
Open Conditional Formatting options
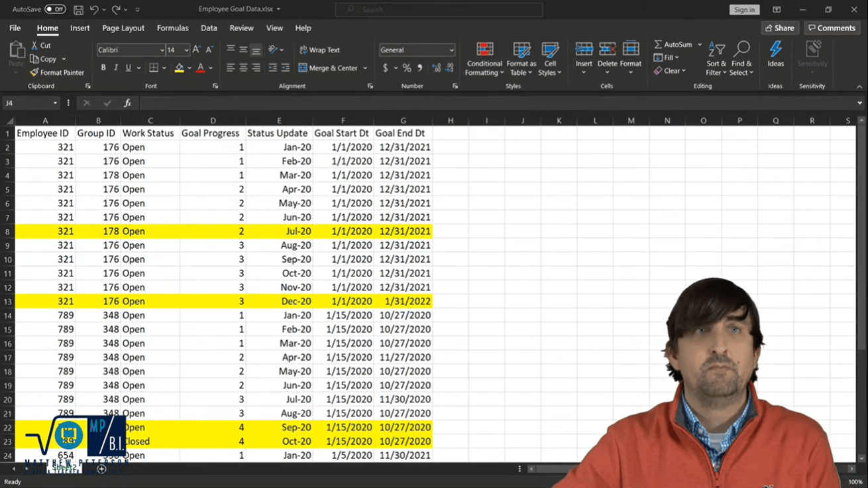coord(484,58)
